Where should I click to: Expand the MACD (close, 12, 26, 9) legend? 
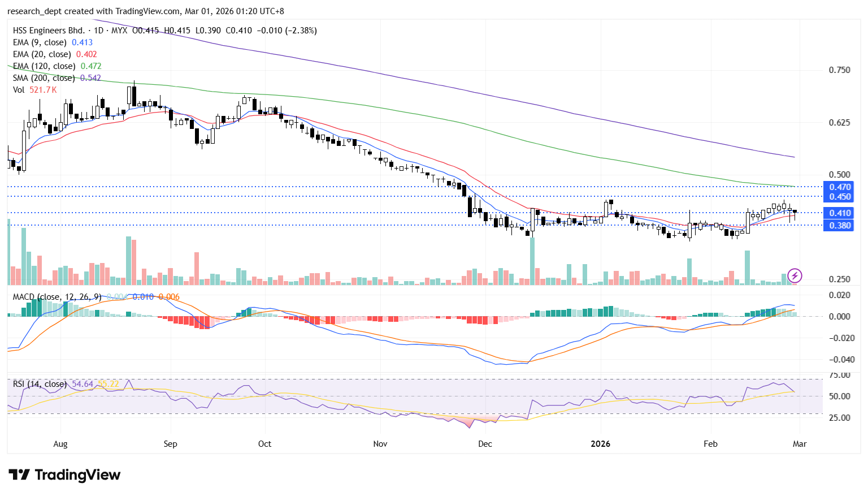[57, 297]
